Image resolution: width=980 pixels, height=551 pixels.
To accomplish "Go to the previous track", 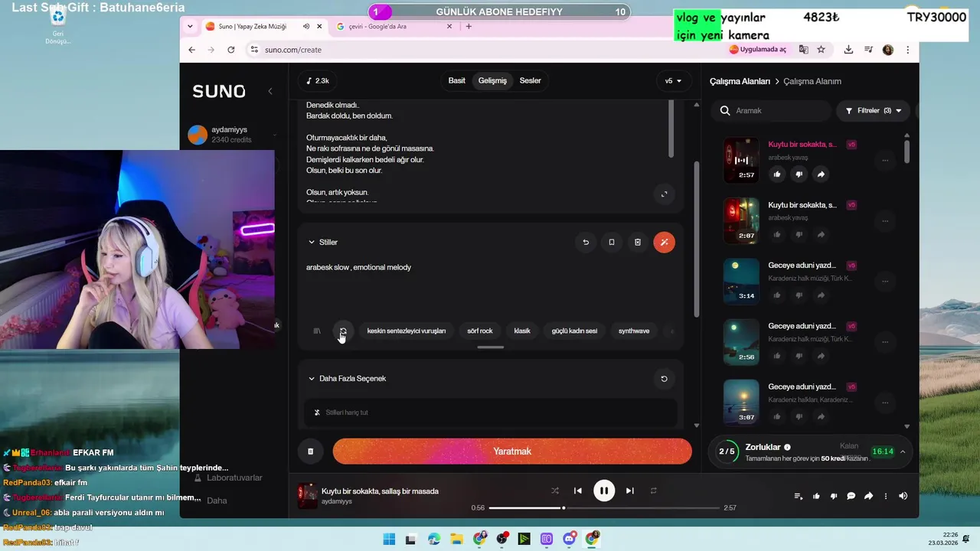I will pyautogui.click(x=578, y=491).
